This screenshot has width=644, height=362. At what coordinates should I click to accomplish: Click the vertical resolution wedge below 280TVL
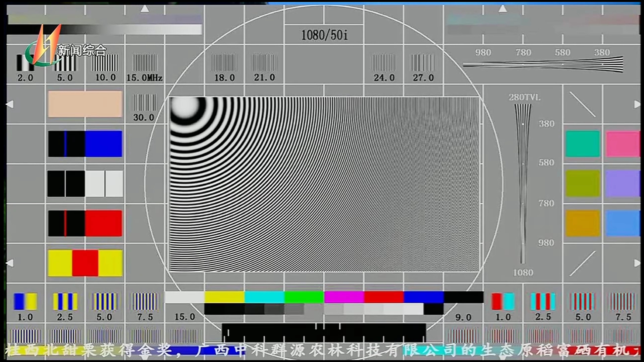click(523, 184)
